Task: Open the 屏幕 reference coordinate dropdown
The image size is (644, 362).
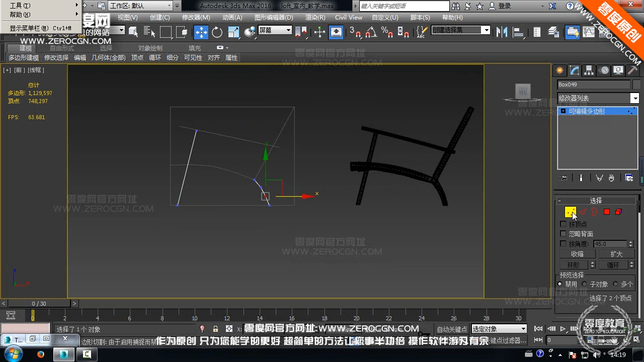Action: click(x=275, y=30)
